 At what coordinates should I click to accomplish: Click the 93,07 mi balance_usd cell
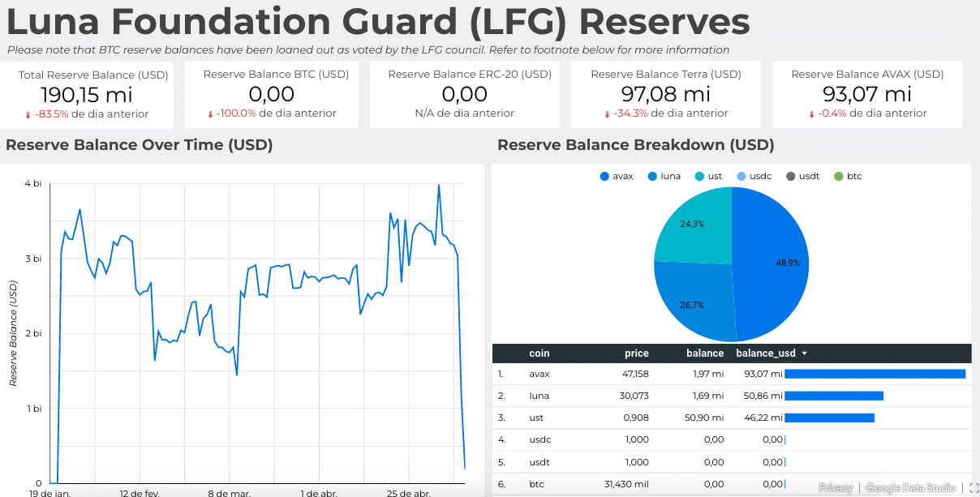click(x=763, y=374)
